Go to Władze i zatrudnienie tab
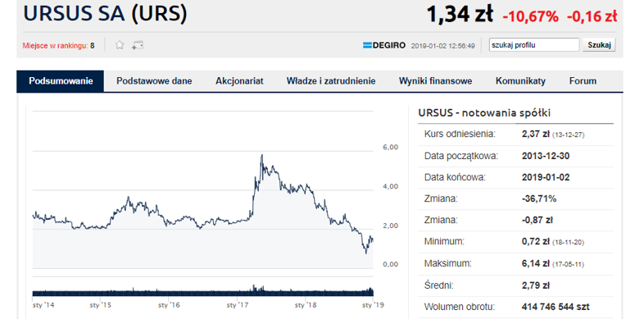 click(331, 81)
